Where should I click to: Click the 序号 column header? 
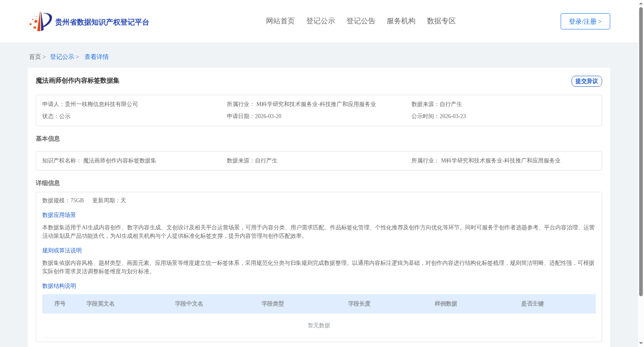[60, 304]
